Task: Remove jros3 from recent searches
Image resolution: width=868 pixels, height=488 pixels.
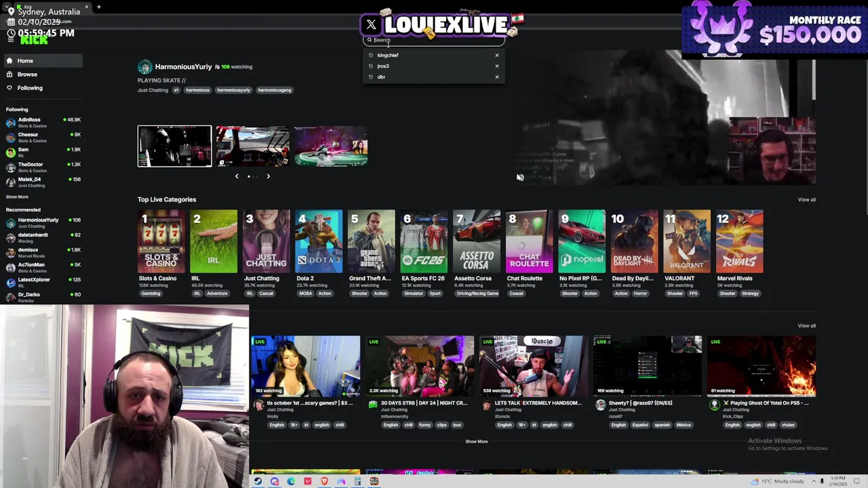Action: (497, 66)
